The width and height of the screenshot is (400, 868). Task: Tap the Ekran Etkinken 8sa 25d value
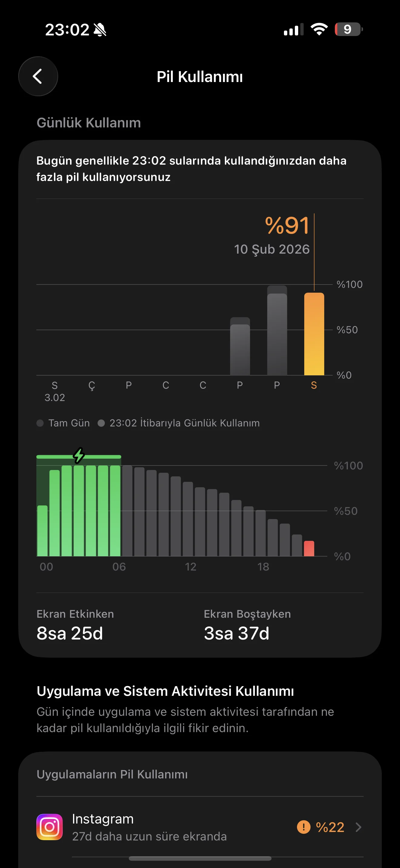tap(70, 633)
